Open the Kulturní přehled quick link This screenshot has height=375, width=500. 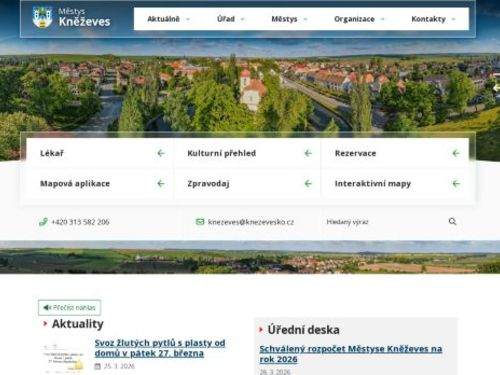click(247, 153)
